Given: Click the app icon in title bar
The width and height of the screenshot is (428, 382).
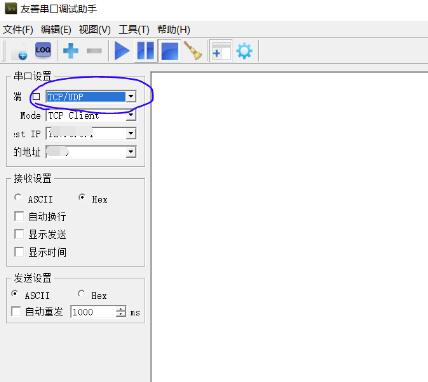Looking at the screenshot, I should [11, 8].
